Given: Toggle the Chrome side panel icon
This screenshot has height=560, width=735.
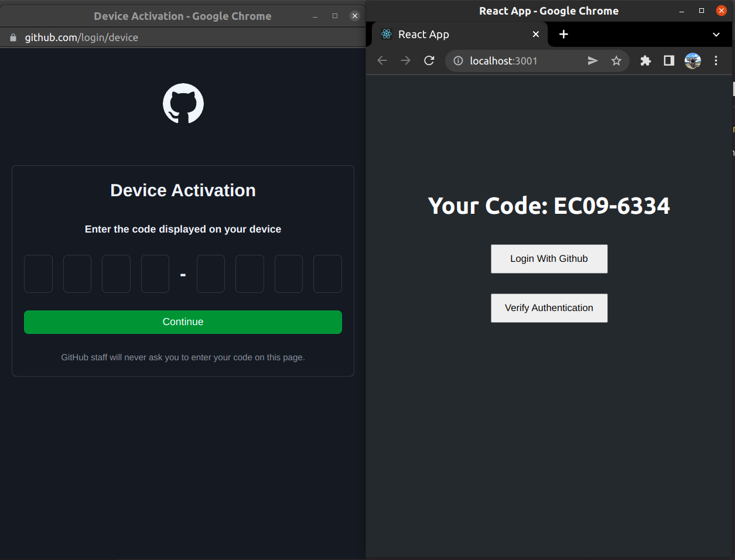Looking at the screenshot, I should point(669,60).
